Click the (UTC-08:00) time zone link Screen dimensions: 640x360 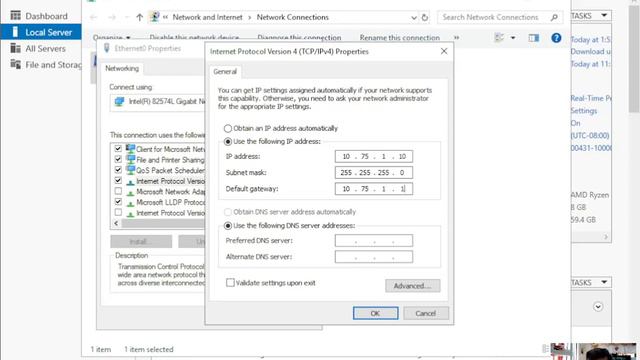pos(590,136)
